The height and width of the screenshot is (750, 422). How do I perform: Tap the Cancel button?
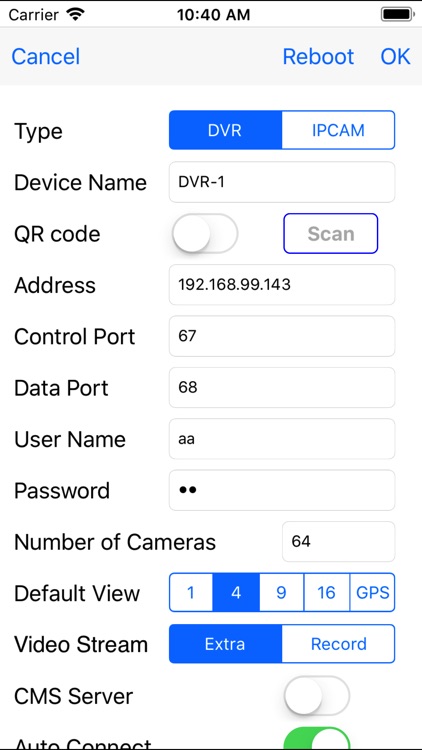click(45, 56)
